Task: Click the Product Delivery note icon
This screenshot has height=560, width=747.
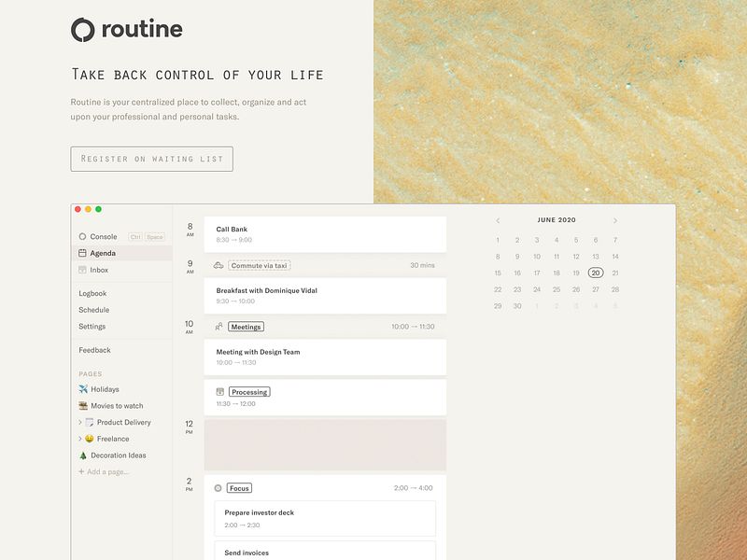Action: [90, 423]
